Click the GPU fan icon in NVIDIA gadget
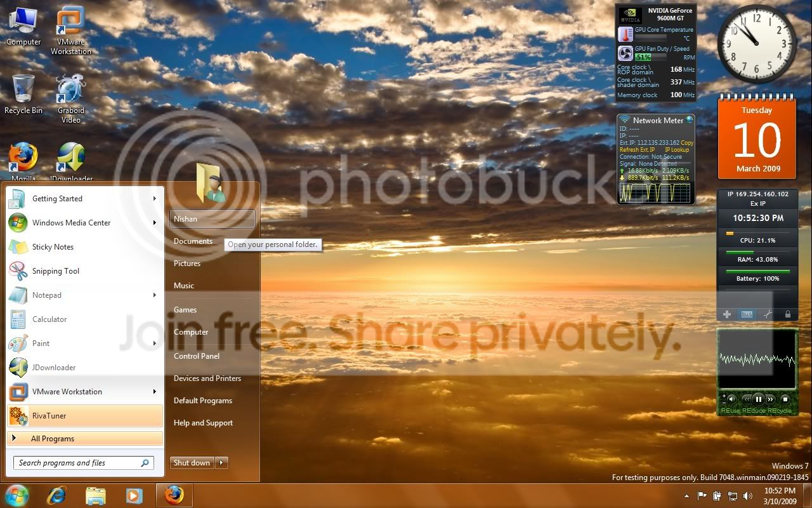The width and height of the screenshot is (812, 508). [625, 53]
